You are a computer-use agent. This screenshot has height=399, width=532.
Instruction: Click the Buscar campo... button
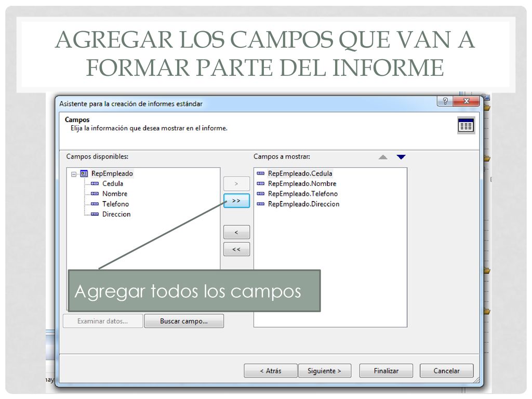tap(184, 321)
